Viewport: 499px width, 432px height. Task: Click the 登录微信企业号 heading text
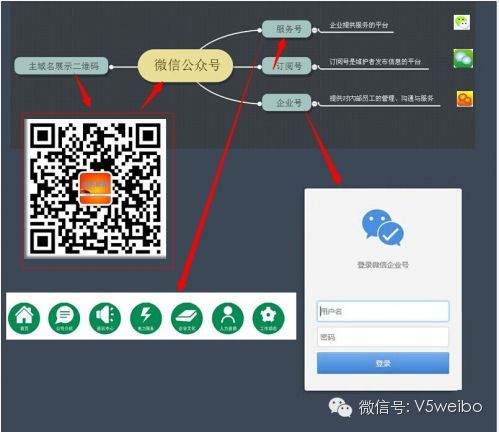(383, 265)
